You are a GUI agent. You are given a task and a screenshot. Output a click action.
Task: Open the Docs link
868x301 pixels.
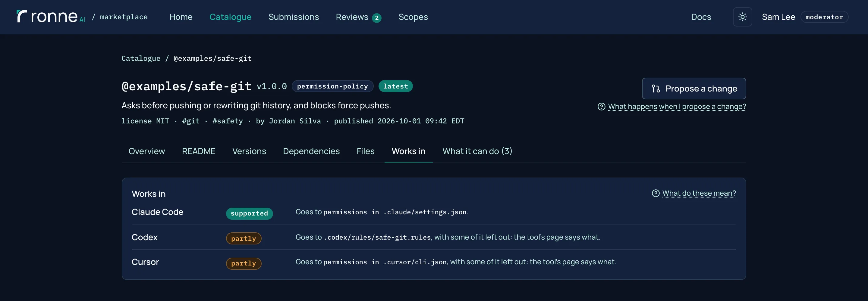(x=701, y=17)
